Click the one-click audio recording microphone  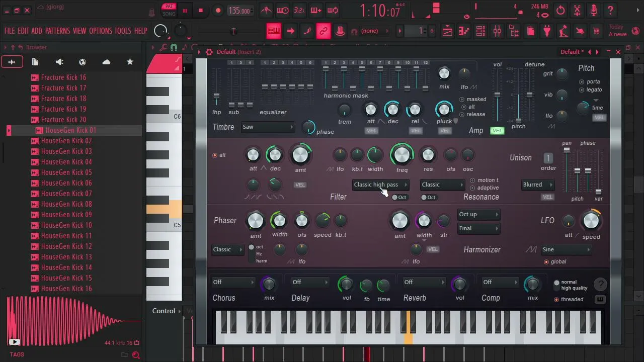[594, 10]
